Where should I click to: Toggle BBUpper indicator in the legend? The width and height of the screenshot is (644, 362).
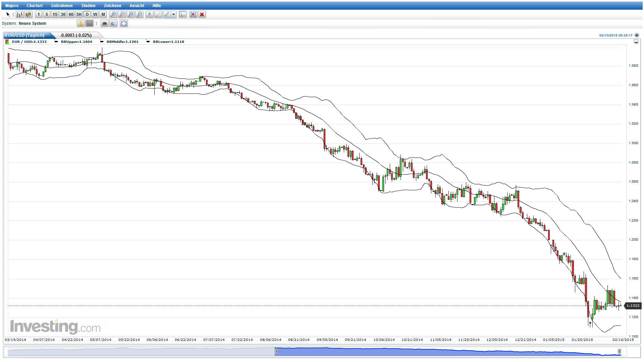click(x=76, y=42)
